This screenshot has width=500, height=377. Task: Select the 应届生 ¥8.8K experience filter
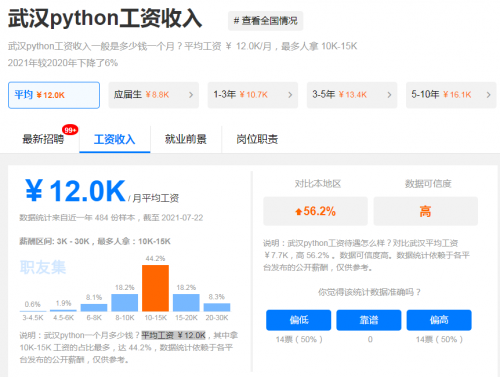(154, 95)
